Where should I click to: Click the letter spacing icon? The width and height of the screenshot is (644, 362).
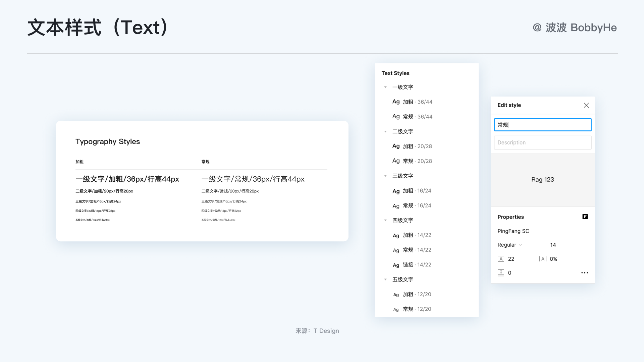pos(542,259)
